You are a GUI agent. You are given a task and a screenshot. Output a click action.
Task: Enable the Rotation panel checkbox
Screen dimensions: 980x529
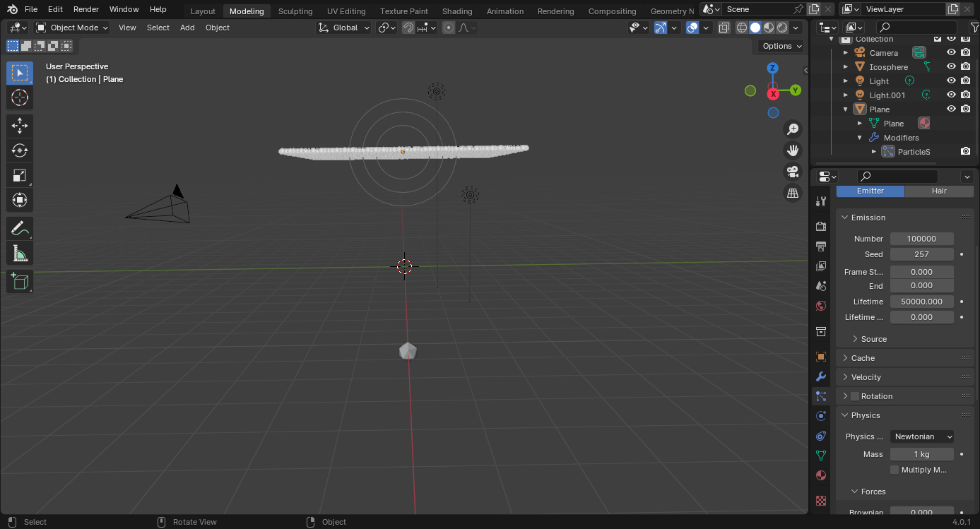click(855, 396)
